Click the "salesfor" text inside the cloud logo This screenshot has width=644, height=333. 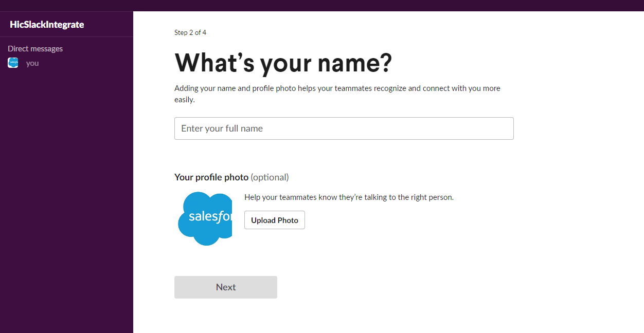point(210,216)
